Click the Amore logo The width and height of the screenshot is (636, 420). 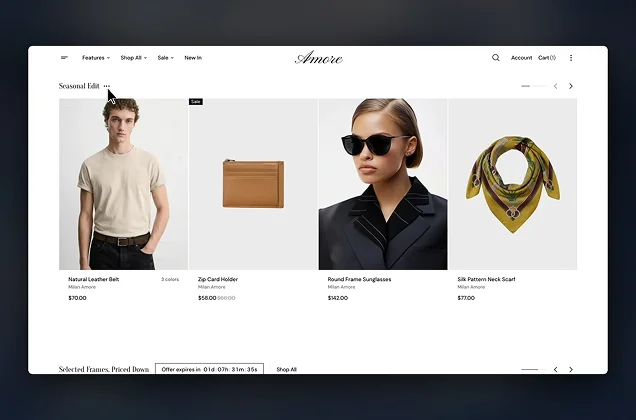click(x=318, y=58)
